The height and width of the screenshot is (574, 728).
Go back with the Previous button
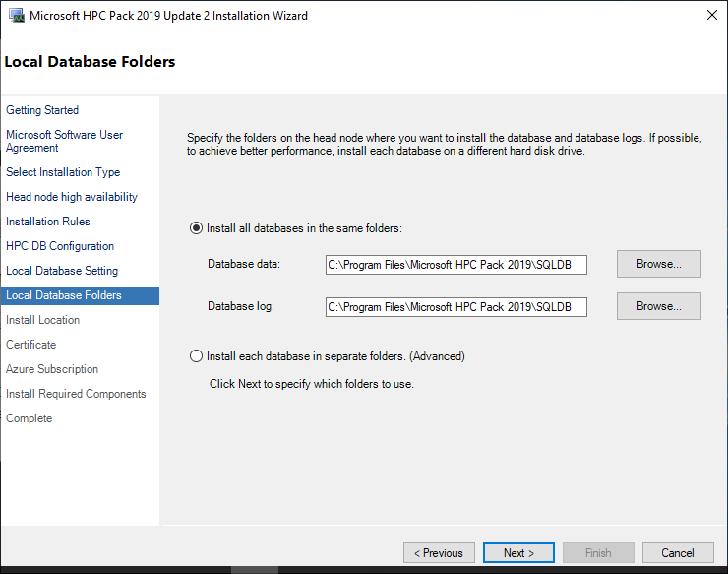439,553
